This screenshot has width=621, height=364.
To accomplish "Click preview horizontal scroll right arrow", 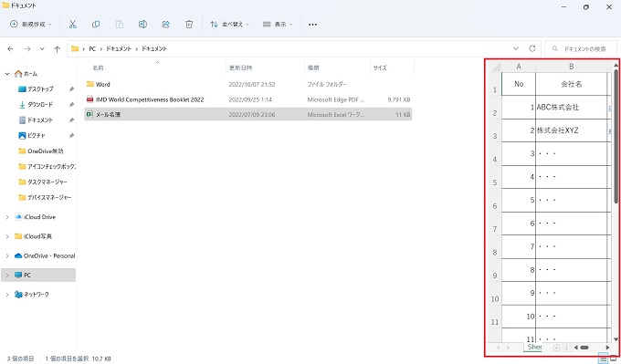I will tap(608, 348).
